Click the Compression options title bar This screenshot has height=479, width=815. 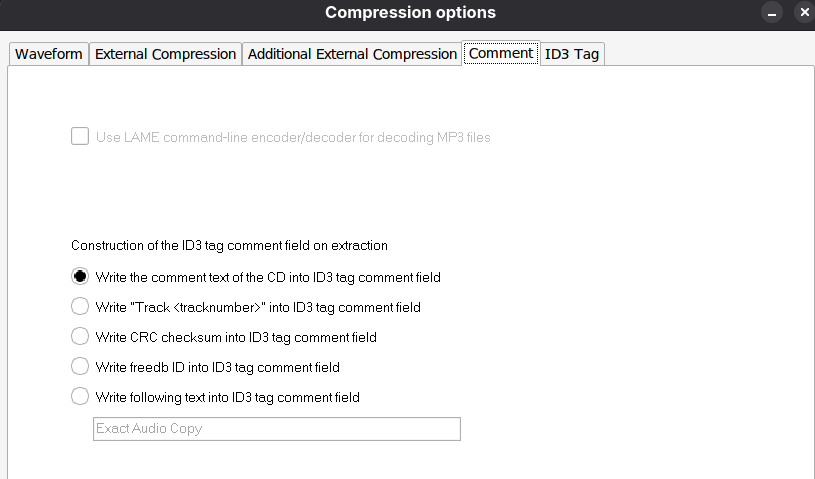click(x=410, y=13)
